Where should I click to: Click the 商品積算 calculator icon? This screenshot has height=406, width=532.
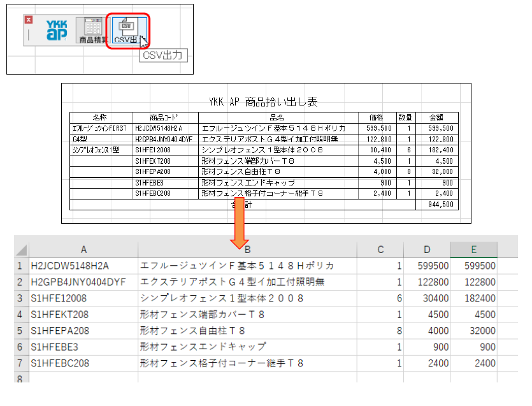(93, 31)
